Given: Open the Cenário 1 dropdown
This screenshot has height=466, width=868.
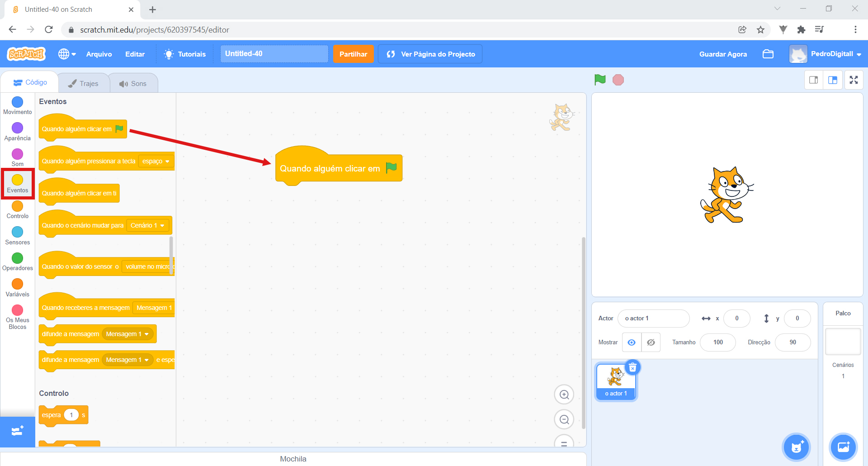Looking at the screenshot, I should pos(147,225).
